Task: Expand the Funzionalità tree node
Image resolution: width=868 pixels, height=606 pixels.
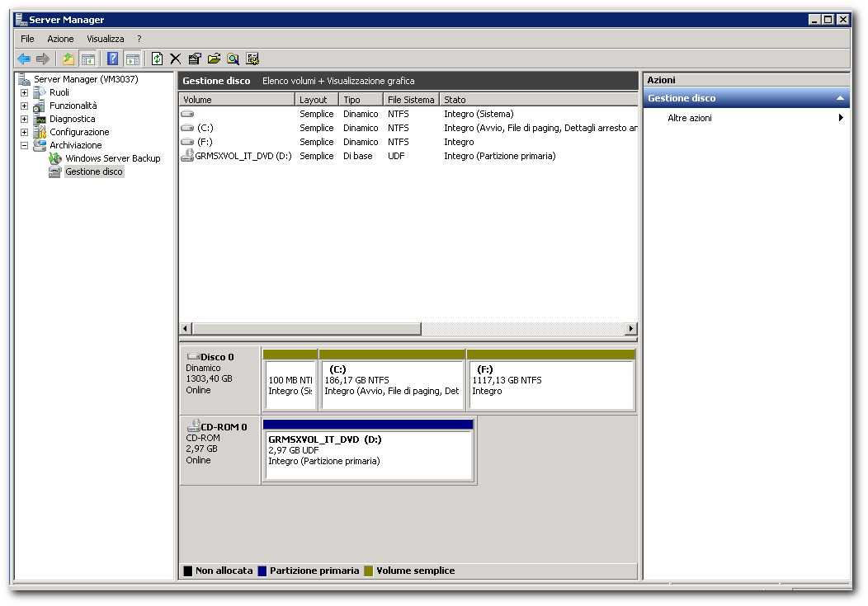Action: (x=25, y=106)
